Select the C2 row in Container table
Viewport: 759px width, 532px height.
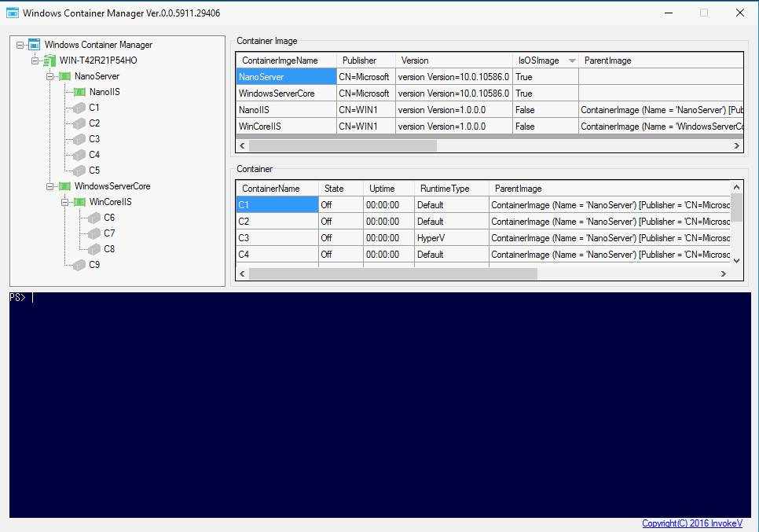click(483, 222)
